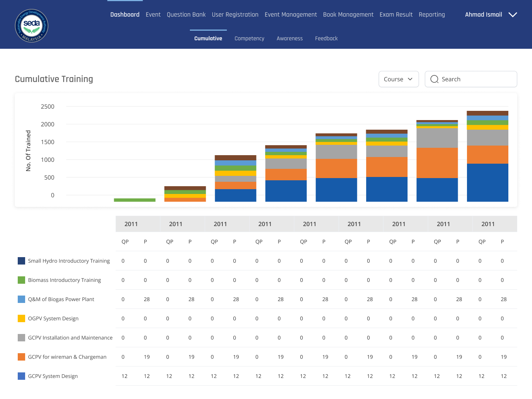Open Question Bank in navigation
This screenshot has width=532, height=399.
(x=186, y=14)
